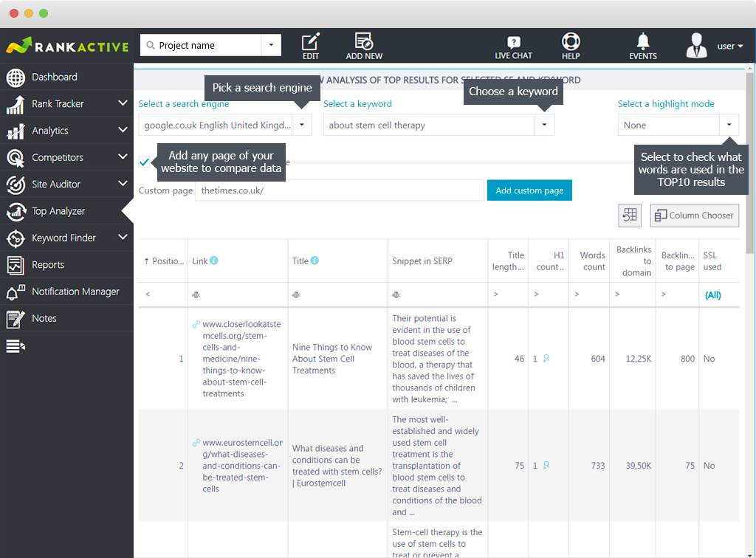Click the Reports icon

click(x=16, y=265)
